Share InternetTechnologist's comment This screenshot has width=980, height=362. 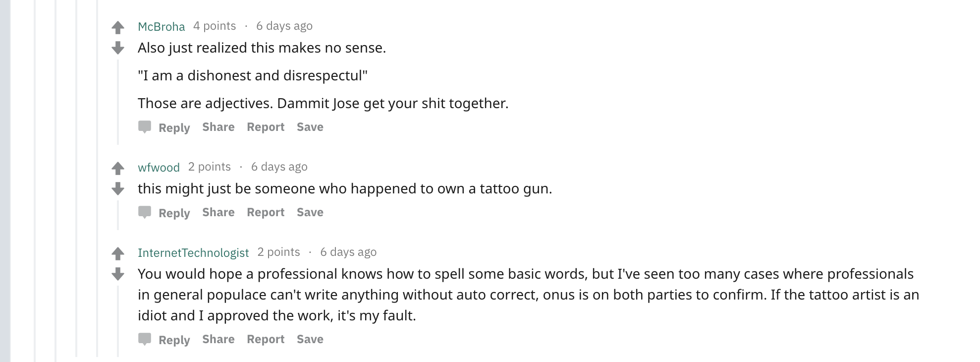click(218, 339)
